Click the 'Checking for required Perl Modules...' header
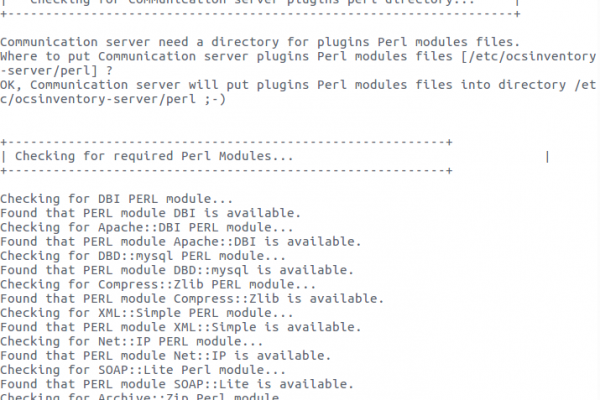 [154, 156]
